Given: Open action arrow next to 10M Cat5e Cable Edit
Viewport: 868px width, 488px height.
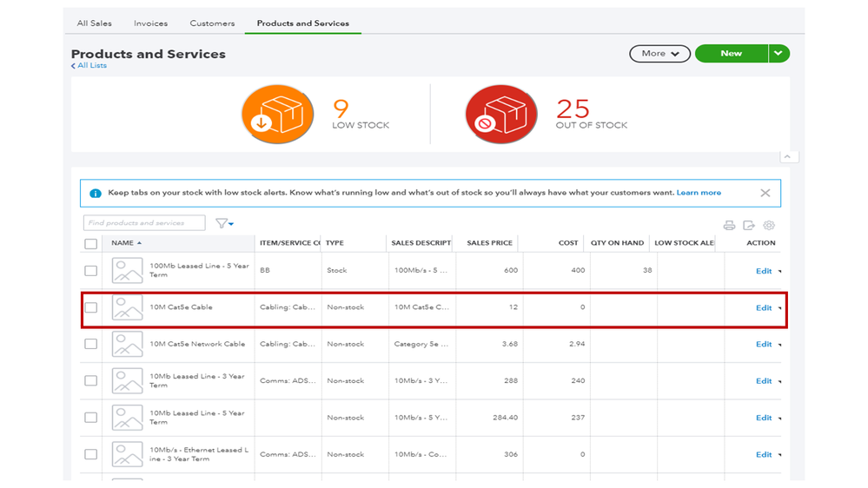Looking at the screenshot, I should point(780,308).
